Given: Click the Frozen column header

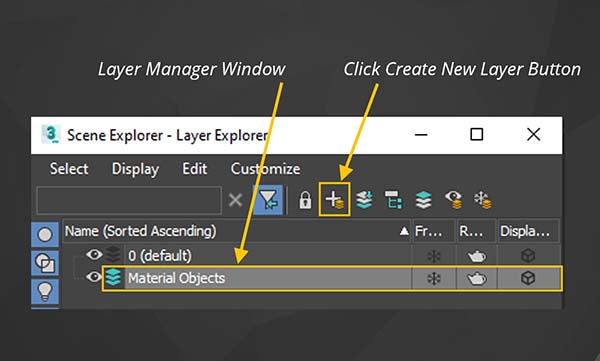Looking at the screenshot, I should pos(434,231).
